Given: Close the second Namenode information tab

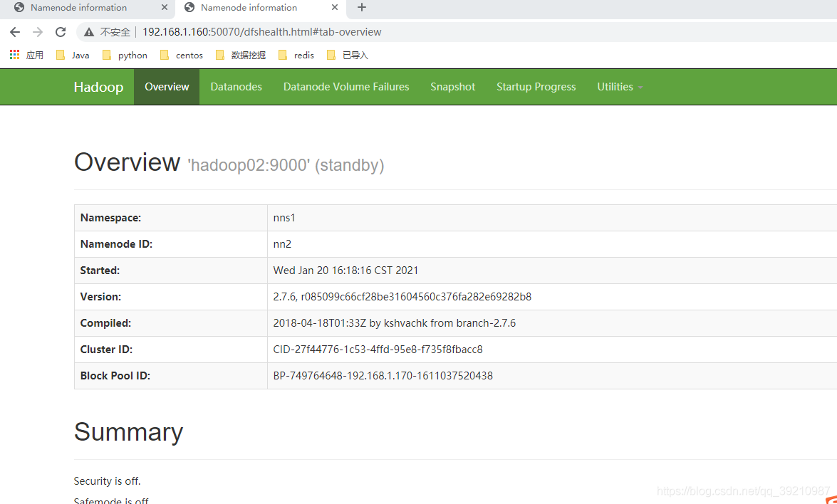Looking at the screenshot, I should click(x=335, y=7).
